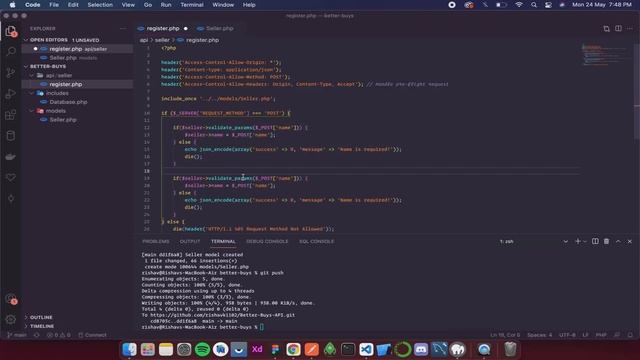Open Adobe XD from the Dock
This screenshot has height=360, width=640.
(257, 349)
